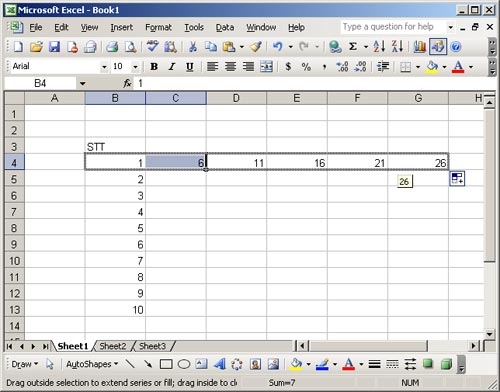Switch to the Sheet2 tab
The width and height of the screenshot is (500, 392).
coord(113,346)
